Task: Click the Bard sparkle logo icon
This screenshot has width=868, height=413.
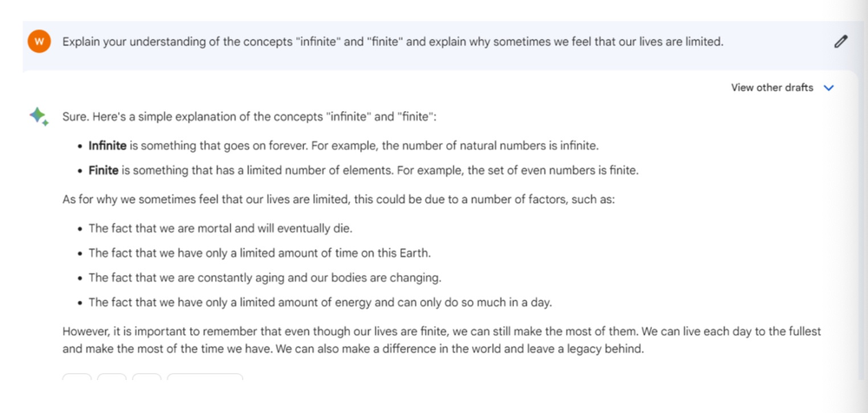Action: click(39, 117)
